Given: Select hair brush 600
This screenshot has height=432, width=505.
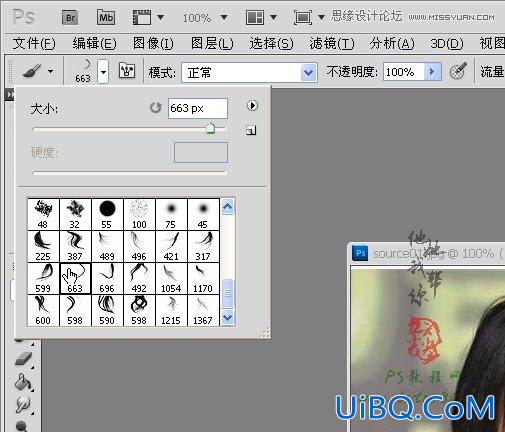Looking at the screenshot, I should pyautogui.click(x=43, y=310).
